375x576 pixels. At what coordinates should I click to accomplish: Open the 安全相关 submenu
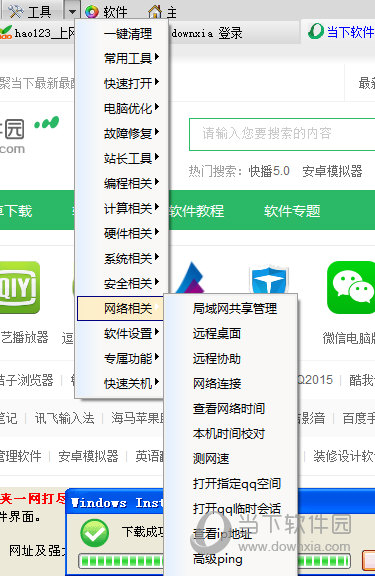point(121,284)
